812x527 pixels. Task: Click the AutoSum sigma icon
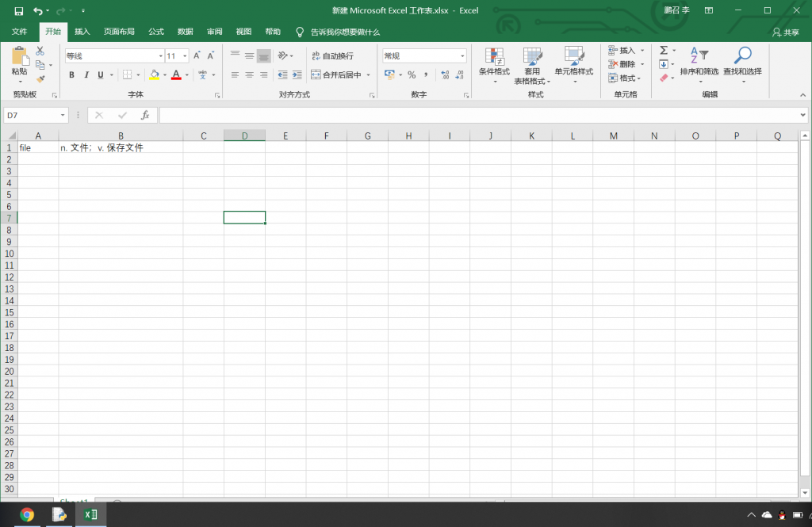[x=664, y=51]
